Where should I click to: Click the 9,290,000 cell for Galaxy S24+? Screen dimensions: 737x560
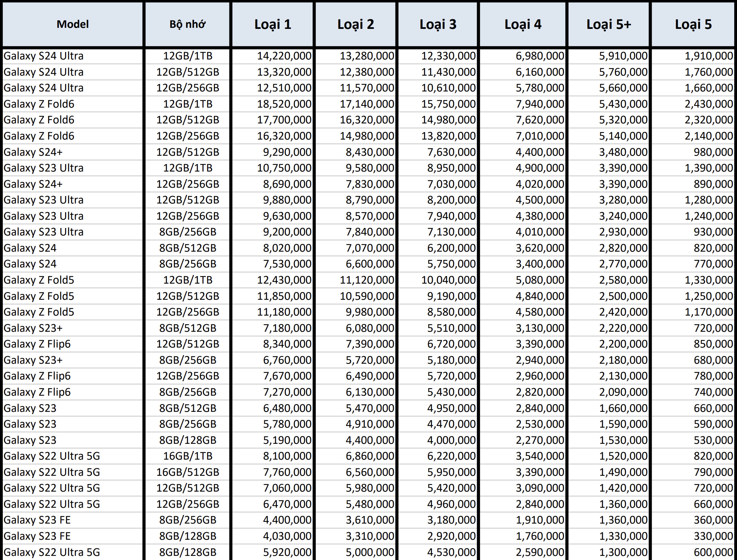(273, 152)
